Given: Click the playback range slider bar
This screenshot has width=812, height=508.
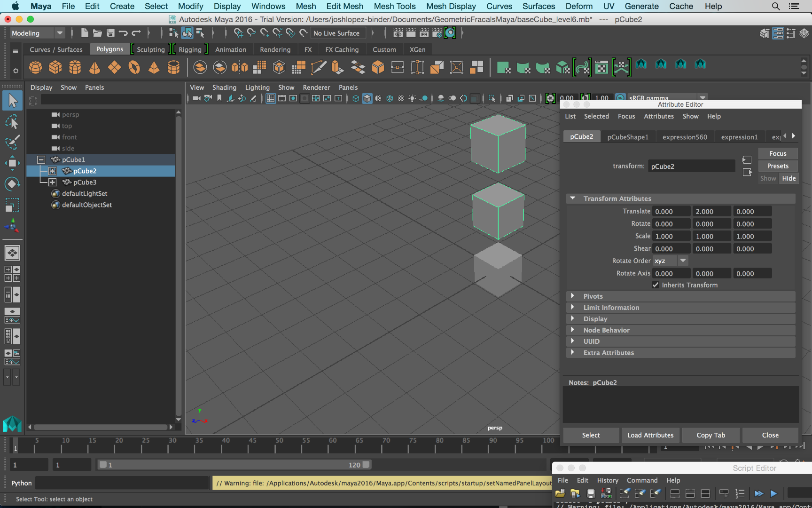Looking at the screenshot, I should click(234, 465).
